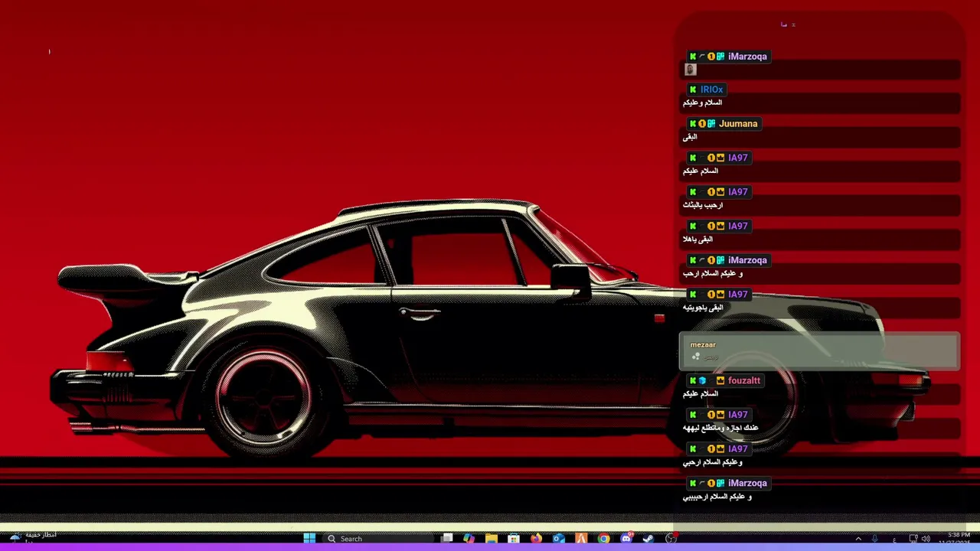Select the message "البقى ياهلا"
Image resolution: width=980 pixels, height=551 pixels.
pyautogui.click(x=698, y=240)
